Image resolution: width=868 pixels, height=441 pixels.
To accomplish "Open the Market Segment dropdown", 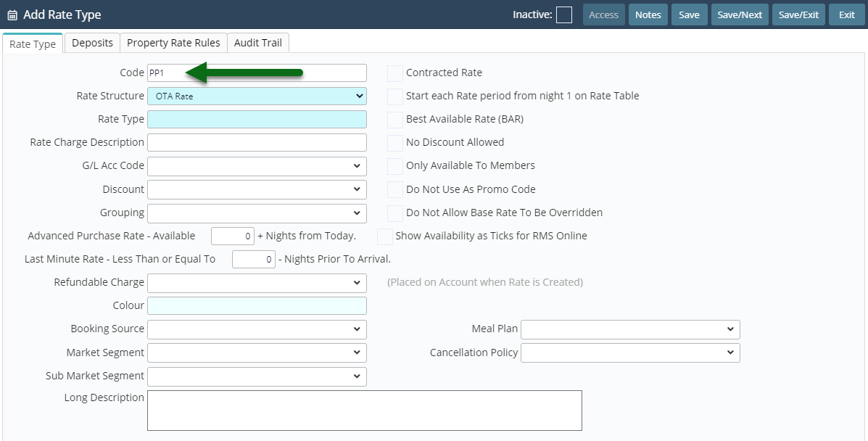I will 257,353.
